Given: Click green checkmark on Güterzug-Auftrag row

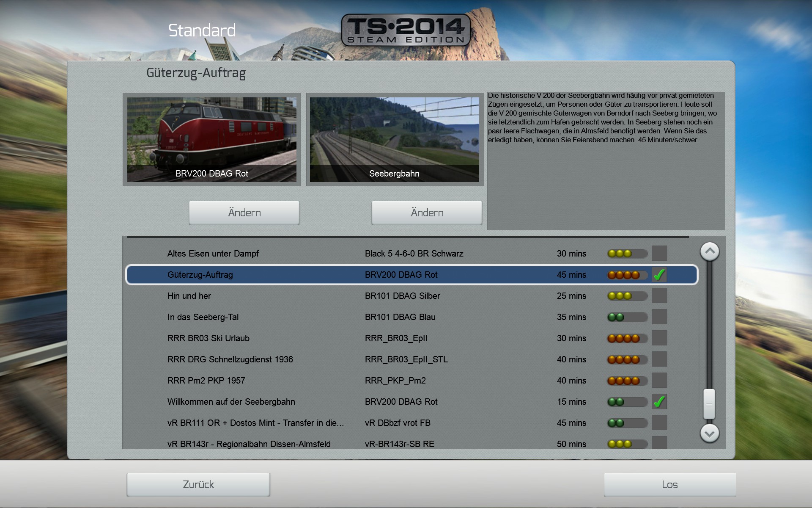Looking at the screenshot, I should coord(659,275).
